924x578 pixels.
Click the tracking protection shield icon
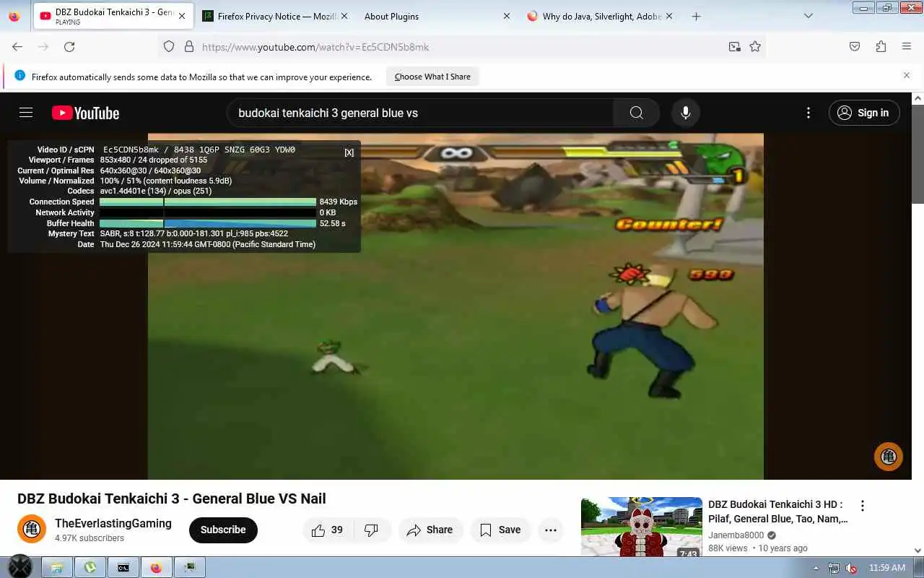tap(169, 46)
